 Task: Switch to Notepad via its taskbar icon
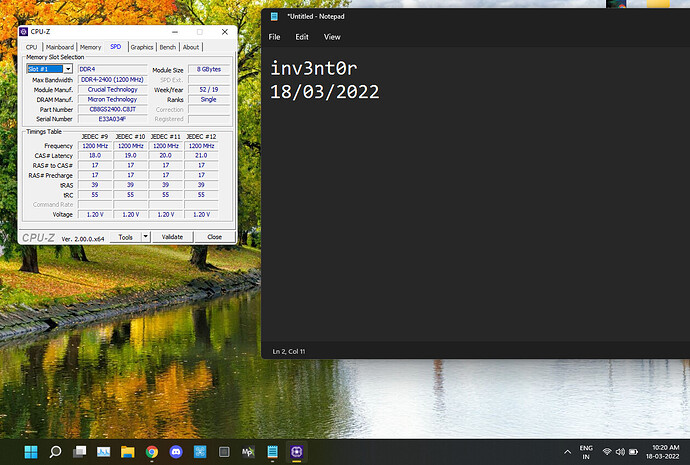click(272, 452)
